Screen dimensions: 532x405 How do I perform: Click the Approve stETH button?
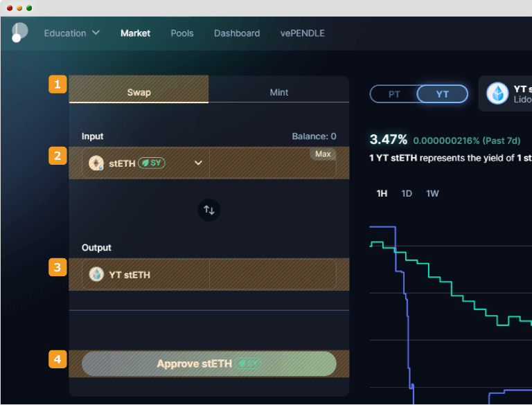209,363
